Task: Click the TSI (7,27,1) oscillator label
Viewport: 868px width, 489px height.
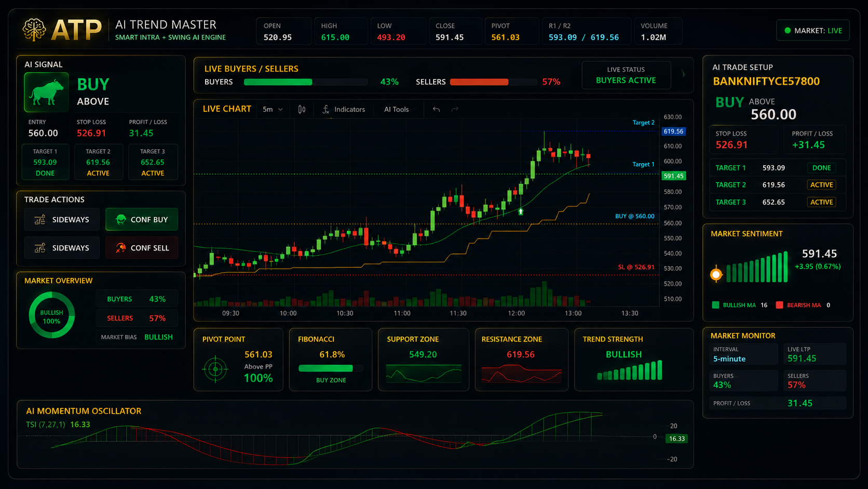Action: [x=46, y=425]
